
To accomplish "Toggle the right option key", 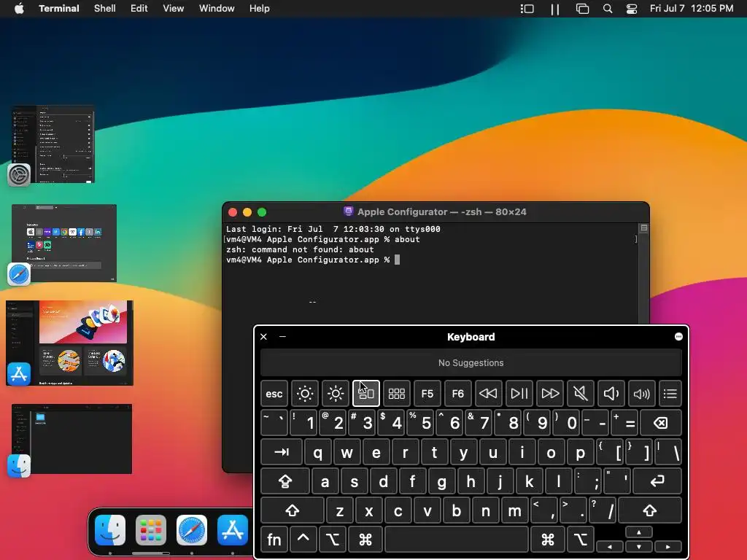I will [581, 540].
